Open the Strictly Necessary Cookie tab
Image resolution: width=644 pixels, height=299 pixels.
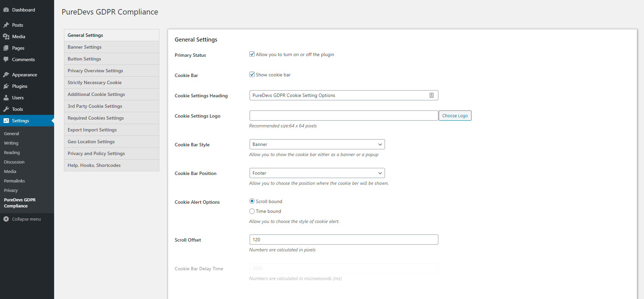[x=112, y=82]
